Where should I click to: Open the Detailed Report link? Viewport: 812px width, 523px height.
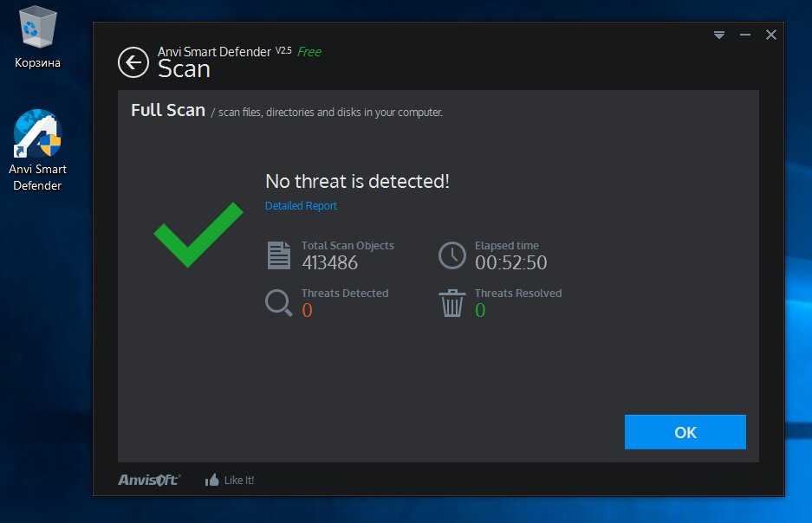[x=301, y=206]
